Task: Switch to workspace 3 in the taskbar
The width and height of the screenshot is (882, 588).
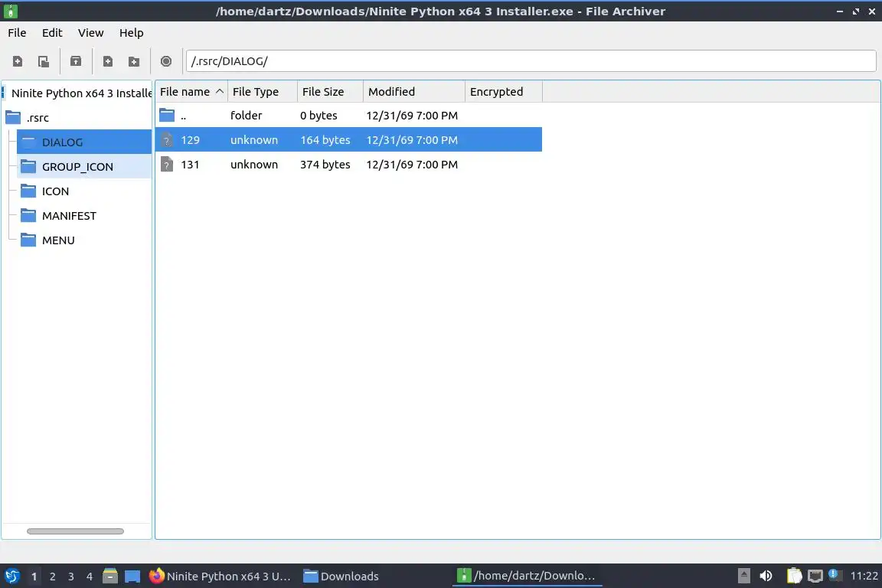Action: [71, 577]
